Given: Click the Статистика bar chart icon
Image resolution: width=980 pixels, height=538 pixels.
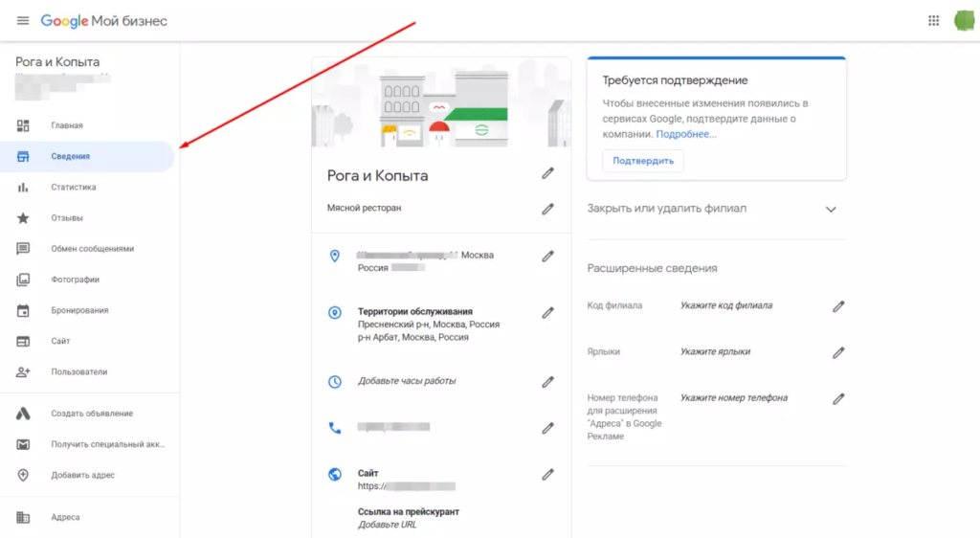Looking at the screenshot, I should 23,187.
